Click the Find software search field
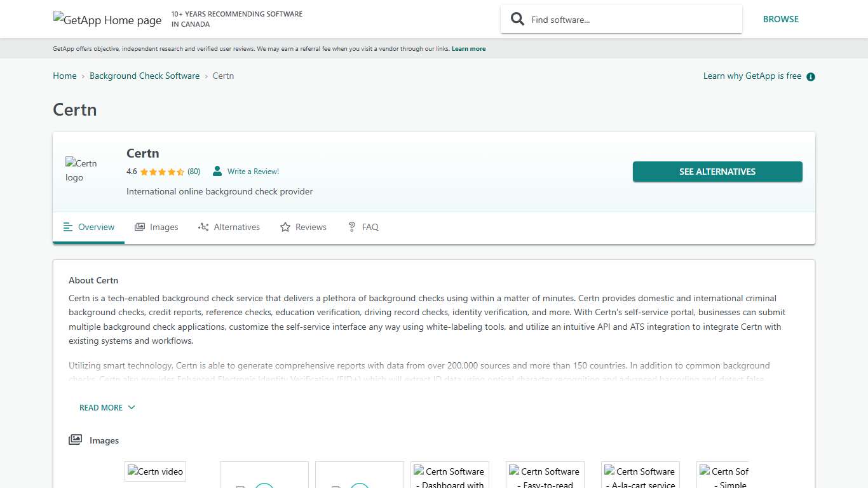Image resolution: width=868 pixels, height=488 pixels. coord(629,20)
